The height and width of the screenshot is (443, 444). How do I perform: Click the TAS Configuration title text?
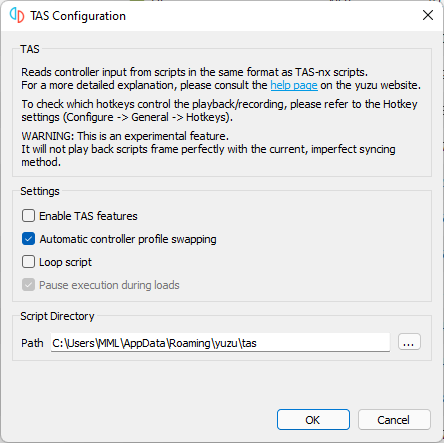78,16
